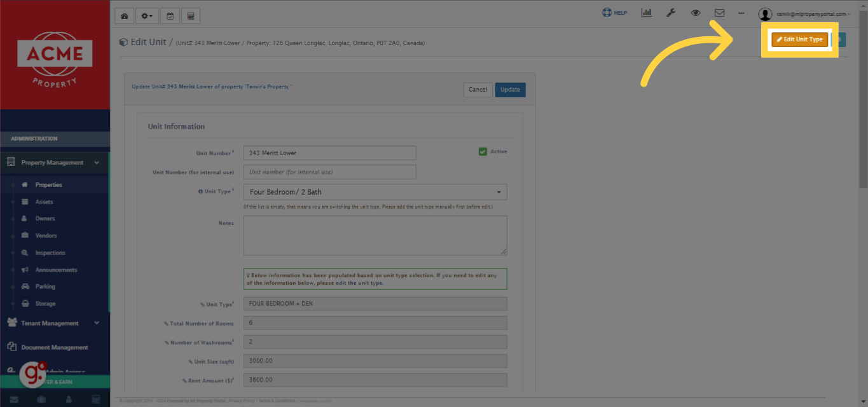Open the envelope messages icon in header
Screen dimensions: 868x407
(719, 13)
